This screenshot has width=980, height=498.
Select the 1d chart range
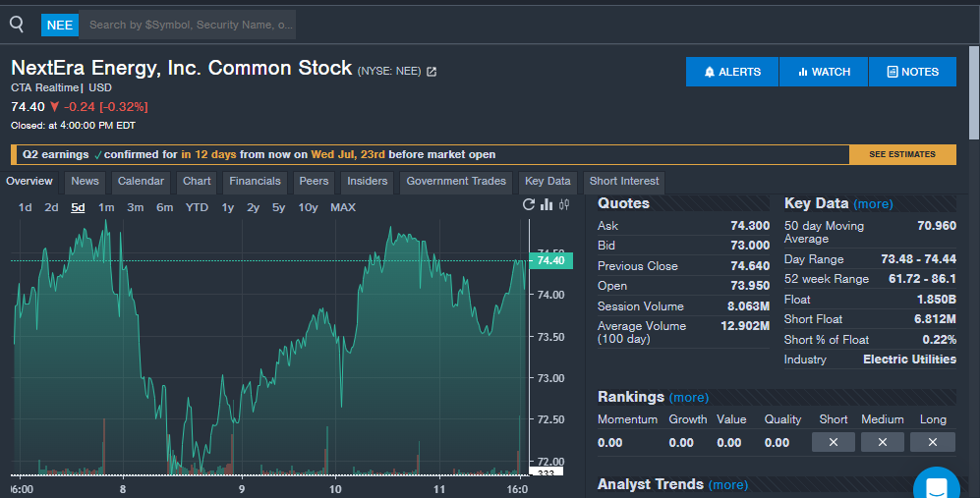[25, 207]
